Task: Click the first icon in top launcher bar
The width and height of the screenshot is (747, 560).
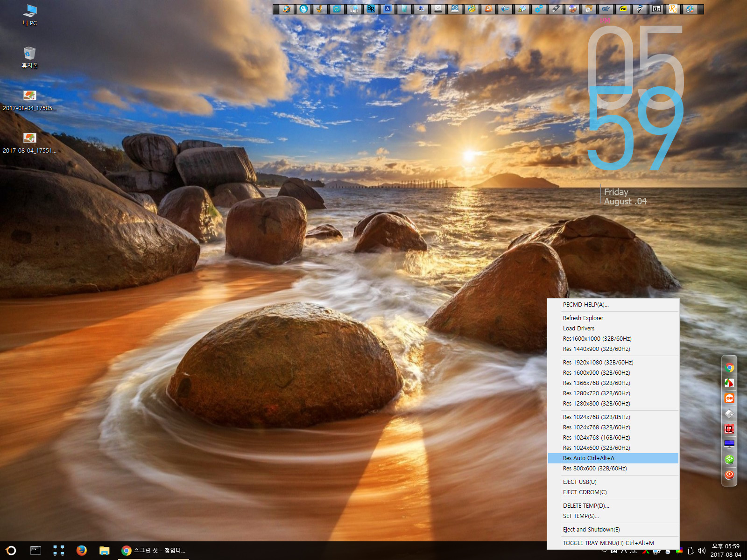Action: tap(287, 9)
